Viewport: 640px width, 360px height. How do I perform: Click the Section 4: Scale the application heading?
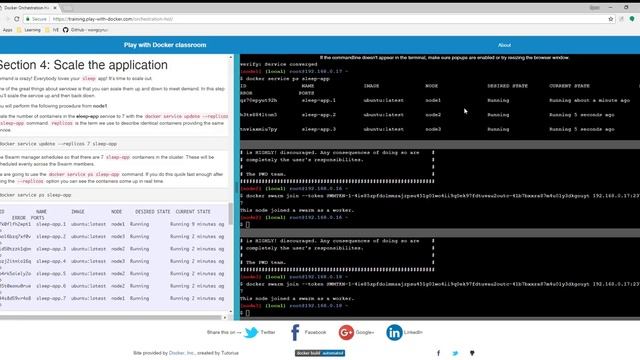84,65
